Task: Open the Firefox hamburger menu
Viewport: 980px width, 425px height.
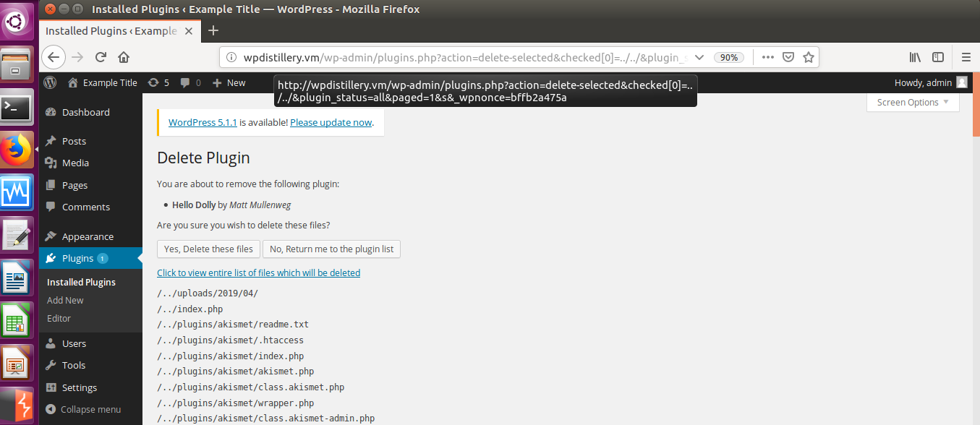Action: [966, 57]
